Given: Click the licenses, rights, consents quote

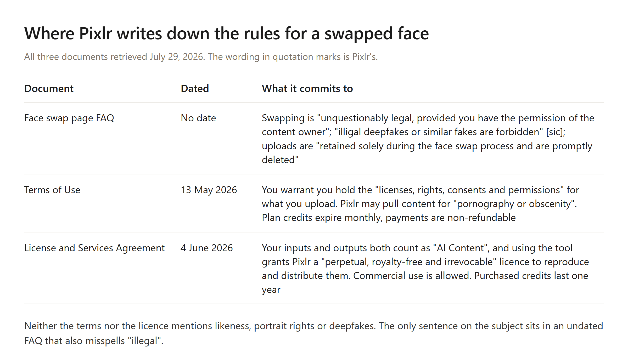Looking at the screenshot, I should 469,190.
